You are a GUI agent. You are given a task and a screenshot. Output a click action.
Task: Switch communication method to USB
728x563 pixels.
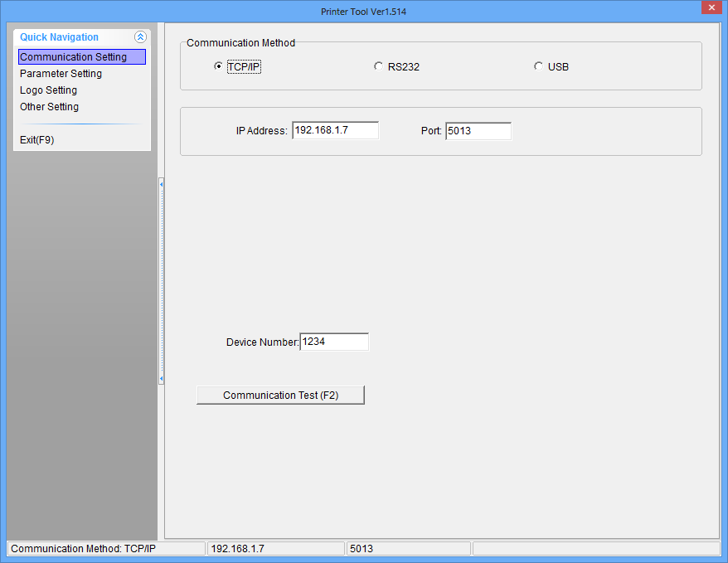(x=538, y=66)
